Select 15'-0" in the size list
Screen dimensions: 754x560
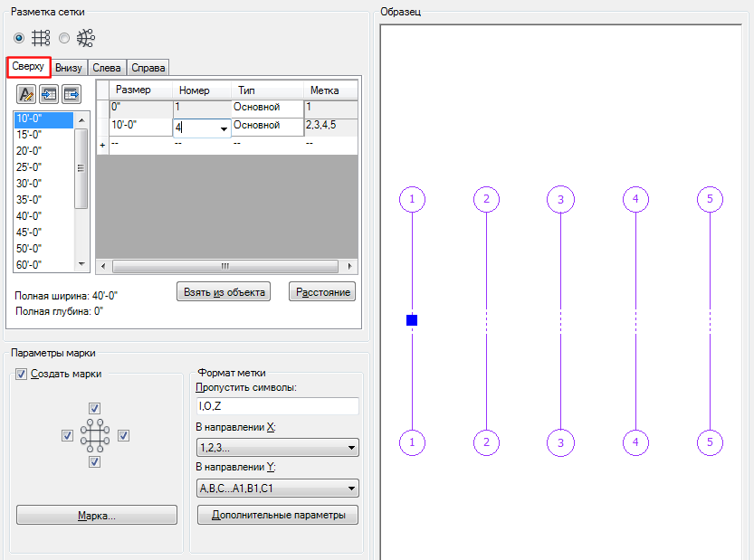click(43, 135)
